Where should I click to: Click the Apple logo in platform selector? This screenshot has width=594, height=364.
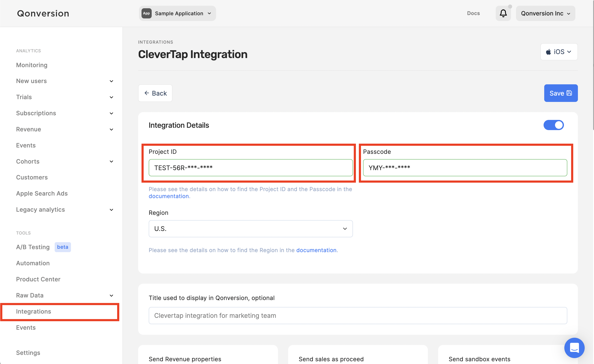pyautogui.click(x=548, y=52)
